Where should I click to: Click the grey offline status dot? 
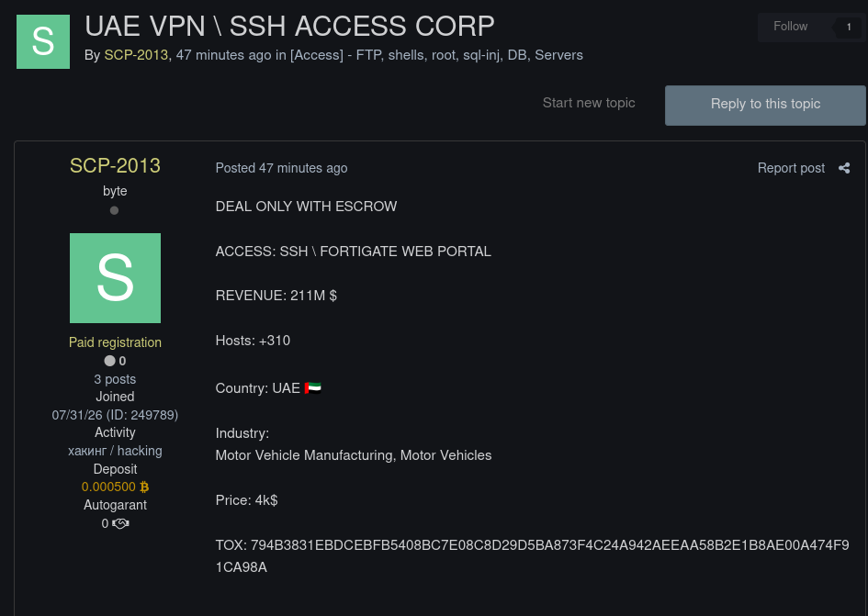tap(114, 210)
